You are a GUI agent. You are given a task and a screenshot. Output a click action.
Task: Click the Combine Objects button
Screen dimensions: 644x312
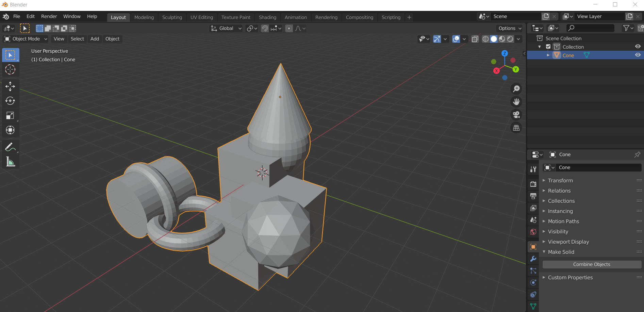pos(592,264)
